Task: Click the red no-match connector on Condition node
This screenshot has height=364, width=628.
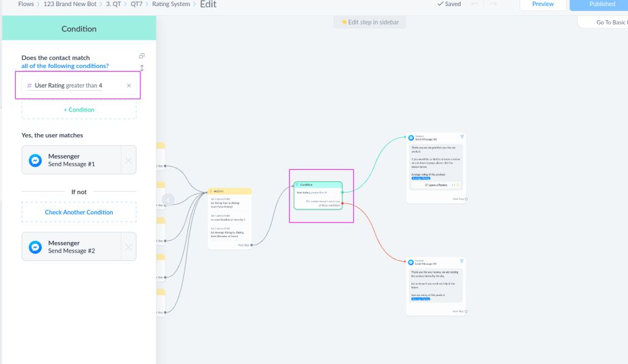Action: click(x=342, y=203)
